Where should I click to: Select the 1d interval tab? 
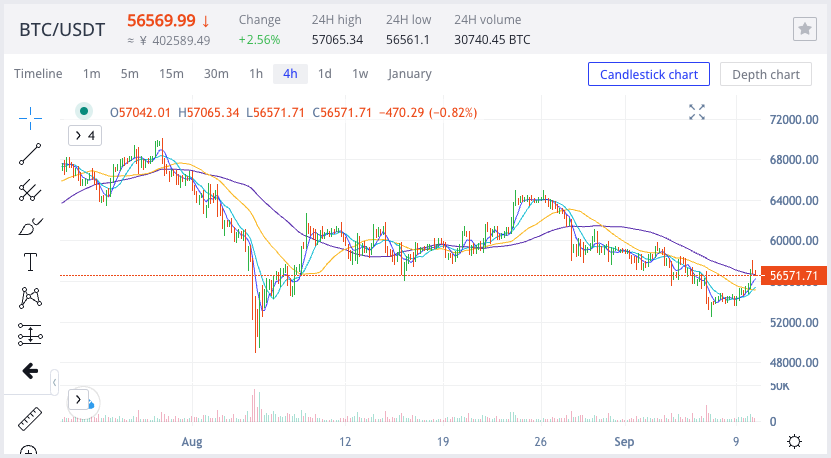tap(325, 74)
